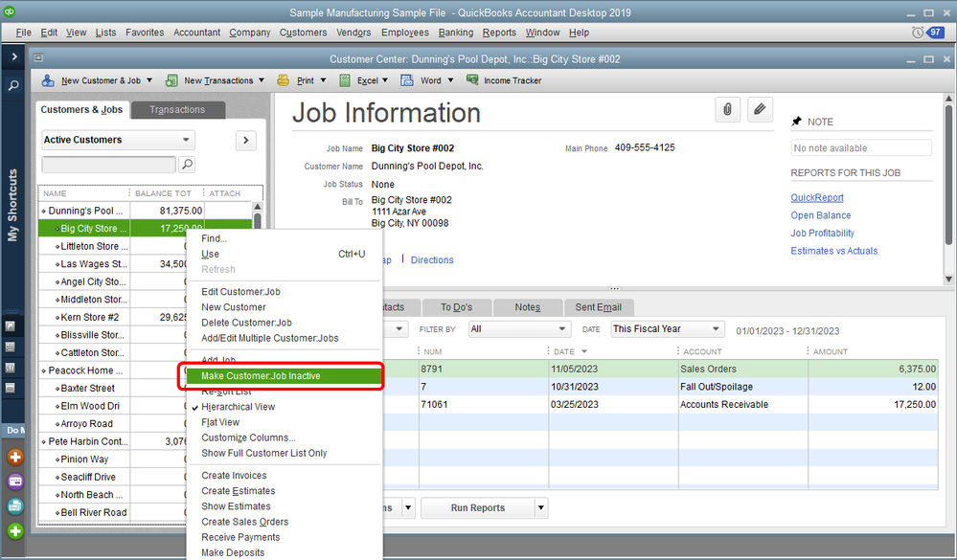Select the Bell River Road job
The width and height of the screenshot is (957, 560).
[x=93, y=512]
